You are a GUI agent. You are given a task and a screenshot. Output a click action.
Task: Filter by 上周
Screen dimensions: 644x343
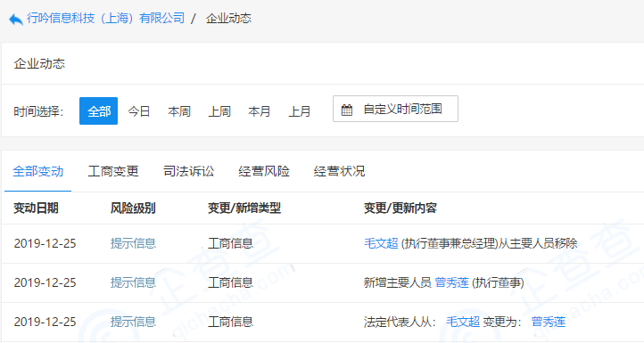219,111
